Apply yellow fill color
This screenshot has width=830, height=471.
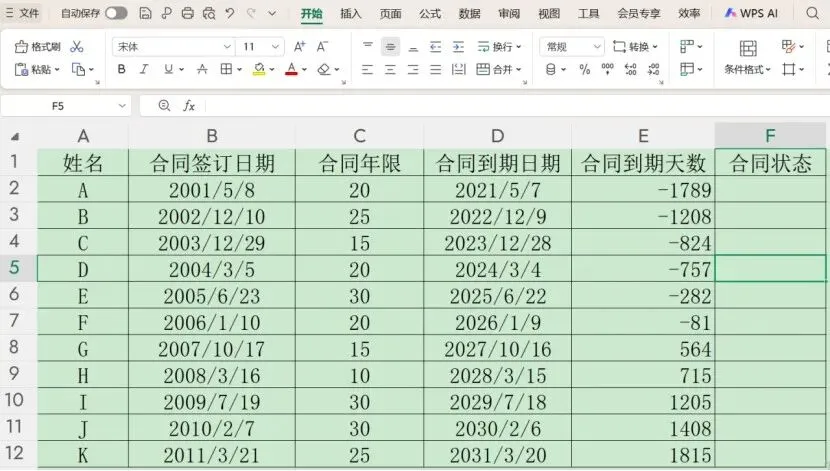coord(259,69)
